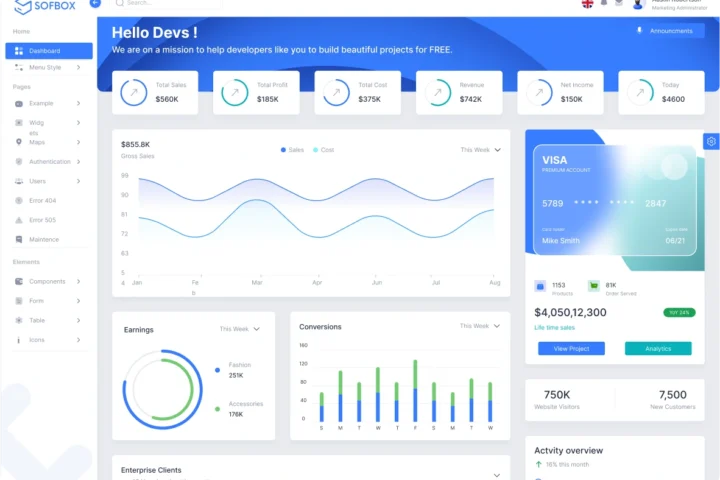Click the Total Sales arrow circle icon
The image size is (720, 480).
click(133, 93)
